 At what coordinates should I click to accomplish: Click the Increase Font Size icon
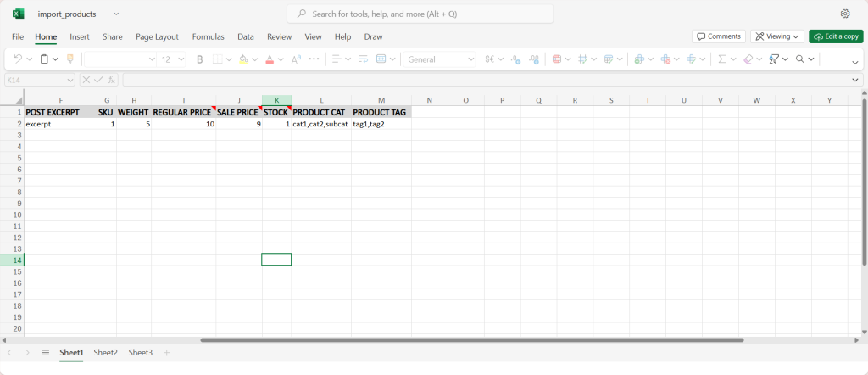point(296,59)
